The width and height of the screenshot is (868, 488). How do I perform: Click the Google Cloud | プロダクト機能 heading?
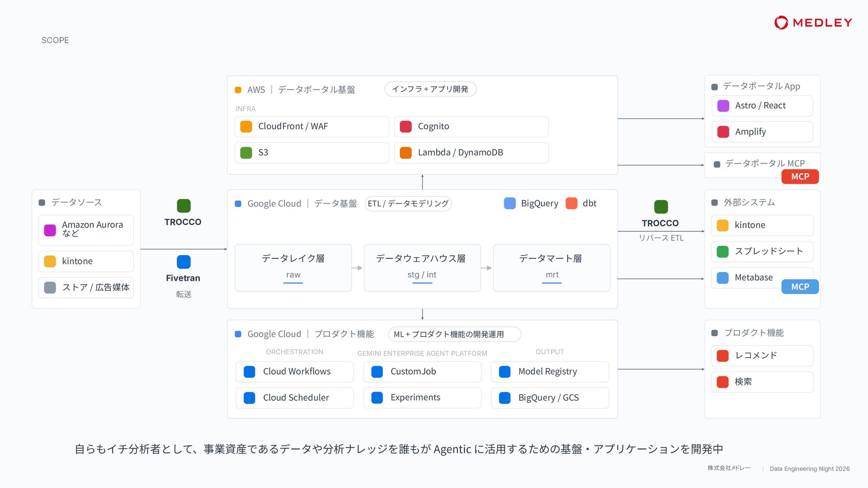(x=311, y=334)
